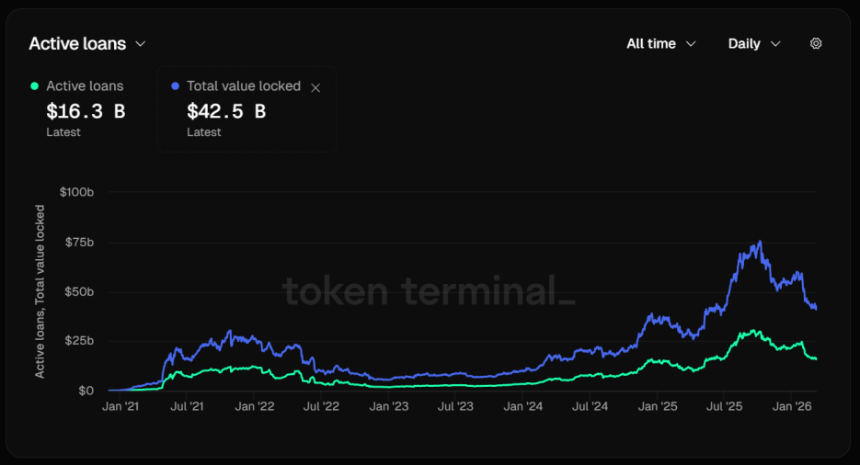
Task: Click the $75b y-axis gridline label
Action: 80,241
